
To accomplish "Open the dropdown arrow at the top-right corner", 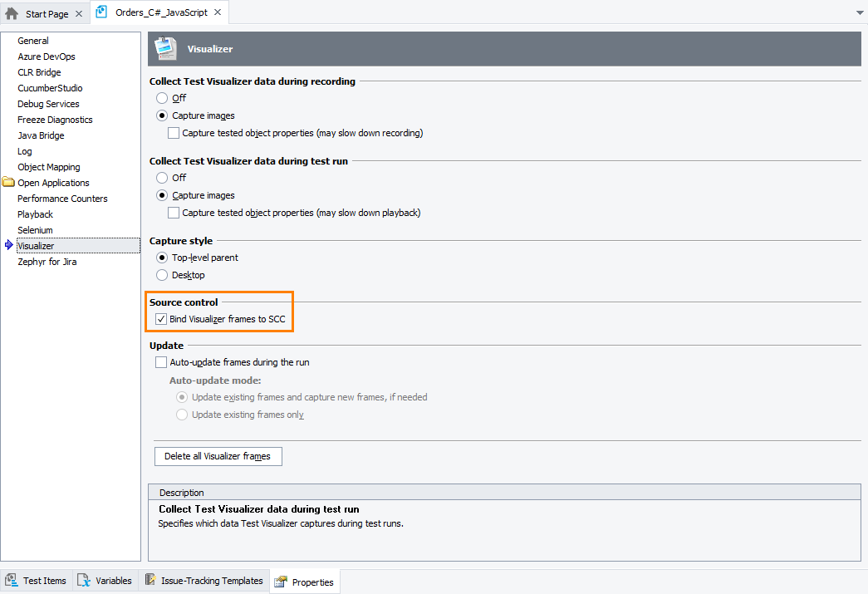I will [859, 12].
